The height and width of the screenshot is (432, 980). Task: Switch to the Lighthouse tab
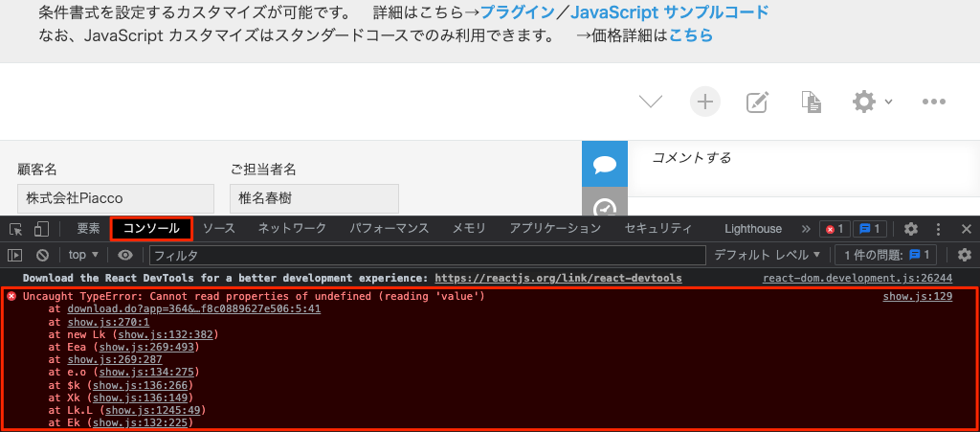(753, 229)
